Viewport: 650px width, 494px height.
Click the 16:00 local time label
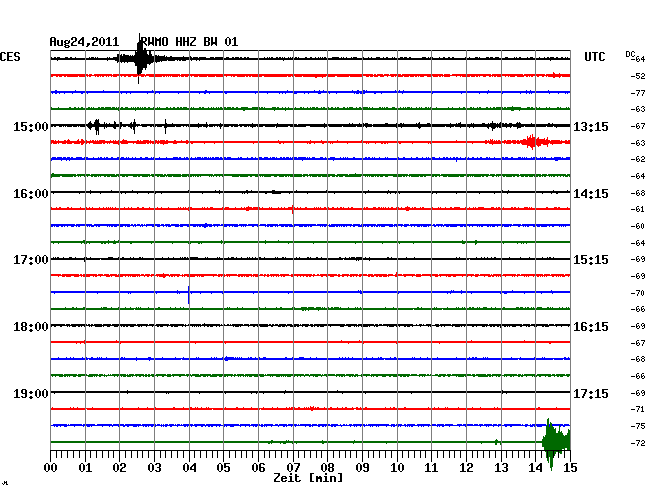pyautogui.click(x=31, y=194)
